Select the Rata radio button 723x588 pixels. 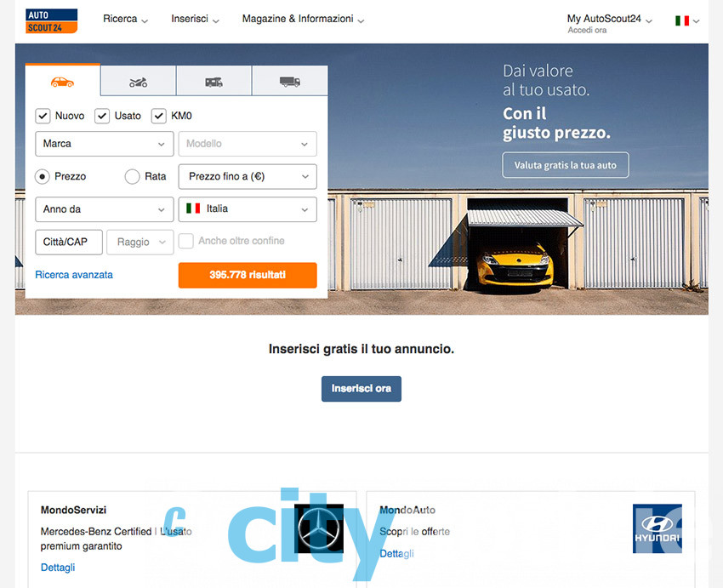point(132,177)
